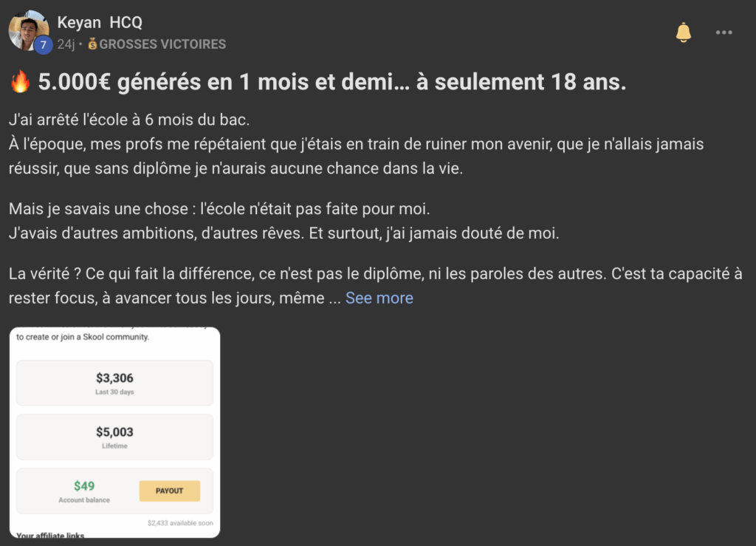The image size is (756, 546).
Task: Click the money bag category icon
Action: (x=92, y=44)
